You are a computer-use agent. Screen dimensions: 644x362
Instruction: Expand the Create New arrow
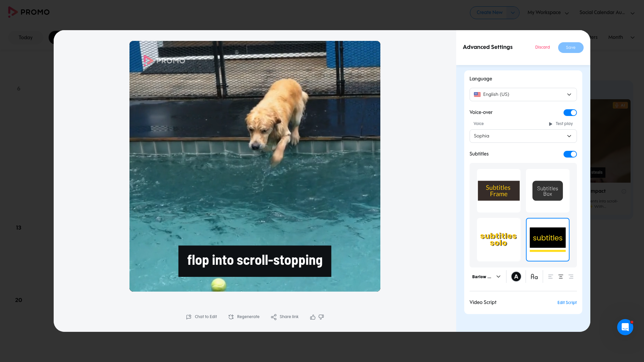coord(513,13)
